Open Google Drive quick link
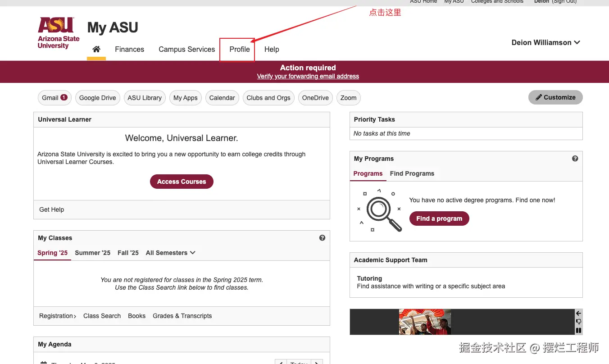The width and height of the screenshot is (609, 364). click(98, 98)
